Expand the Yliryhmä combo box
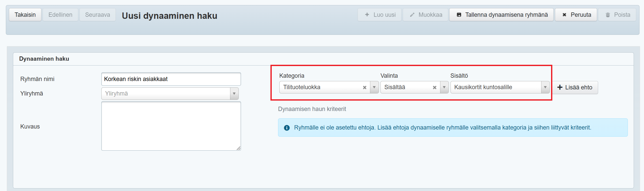 coord(234,94)
